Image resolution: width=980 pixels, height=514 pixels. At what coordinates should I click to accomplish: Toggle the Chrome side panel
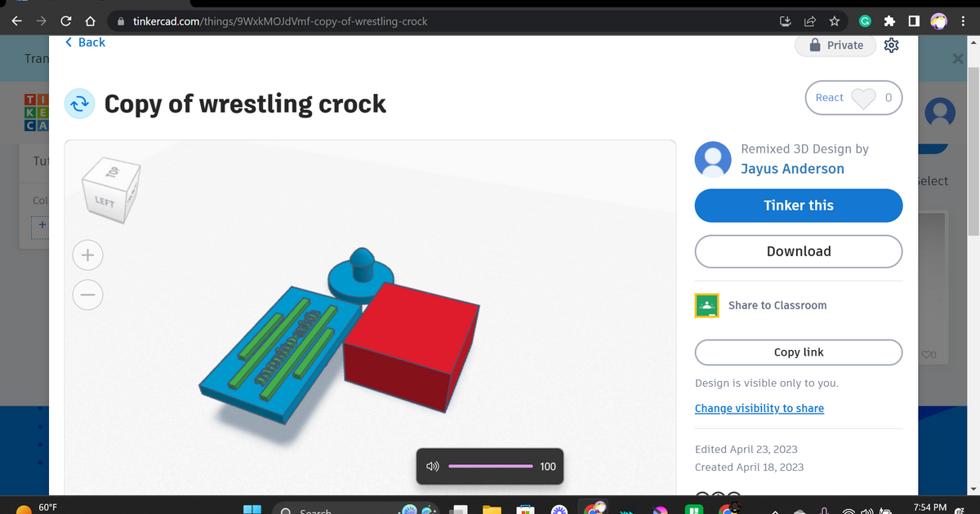914,21
